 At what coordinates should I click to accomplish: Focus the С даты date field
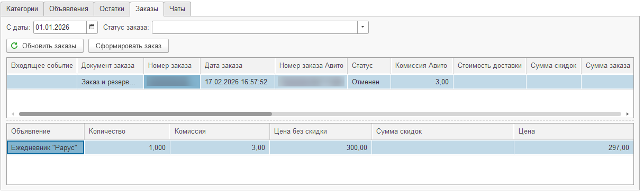60,27
